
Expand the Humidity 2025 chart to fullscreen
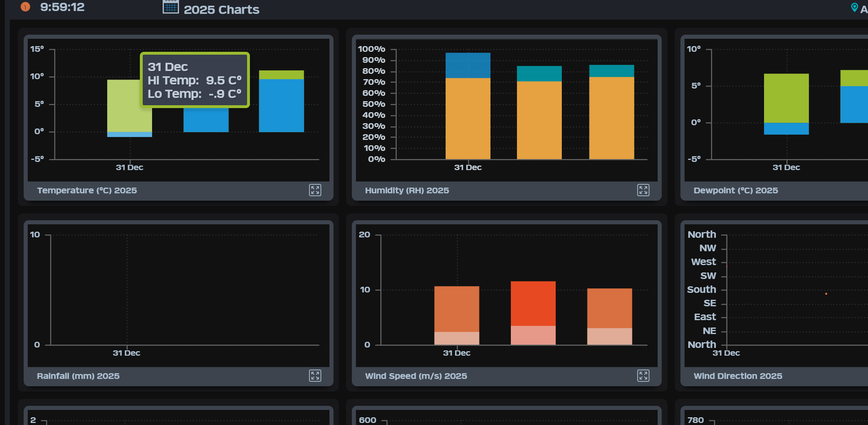coord(643,190)
